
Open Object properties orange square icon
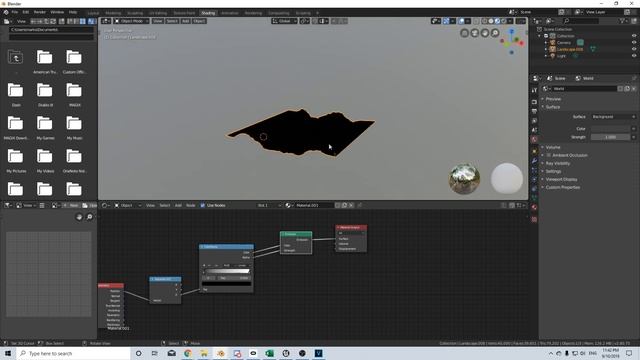pos(534,151)
